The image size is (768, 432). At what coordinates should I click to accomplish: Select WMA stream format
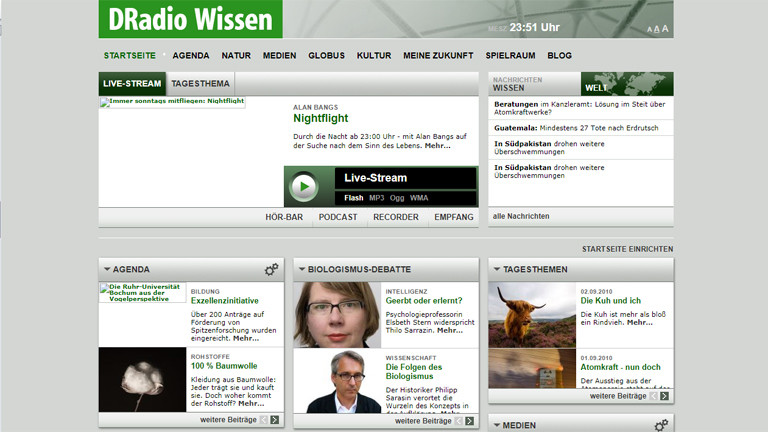419,198
